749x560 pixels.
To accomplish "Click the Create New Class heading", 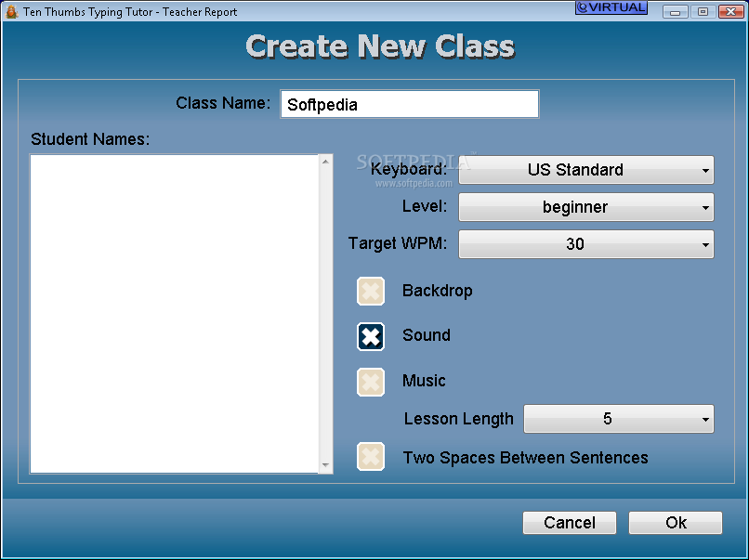I will 380,46.
